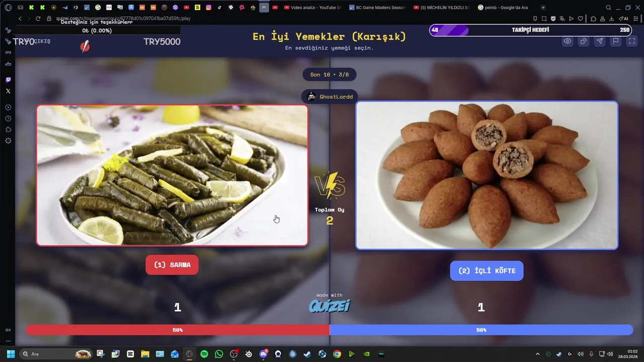This screenshot has width=644, height=362.
Task: Open taskbar clock and date
Action: [x=629, y=354]
